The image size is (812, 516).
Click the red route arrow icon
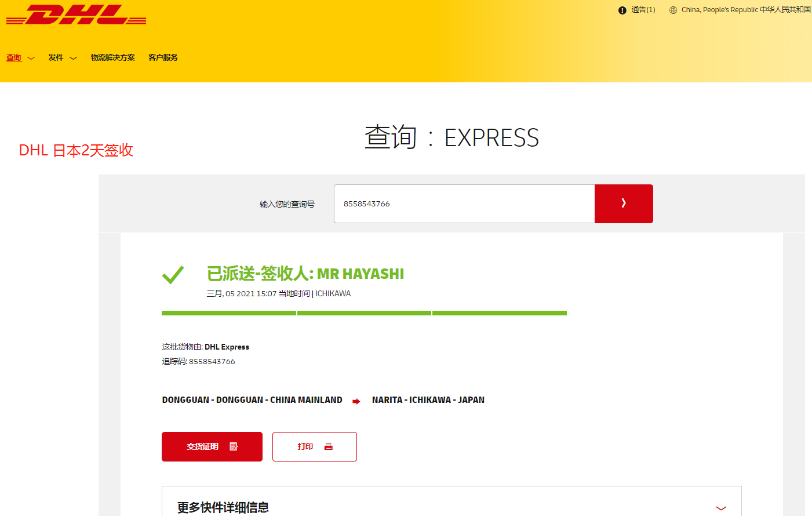pos(356,401)
